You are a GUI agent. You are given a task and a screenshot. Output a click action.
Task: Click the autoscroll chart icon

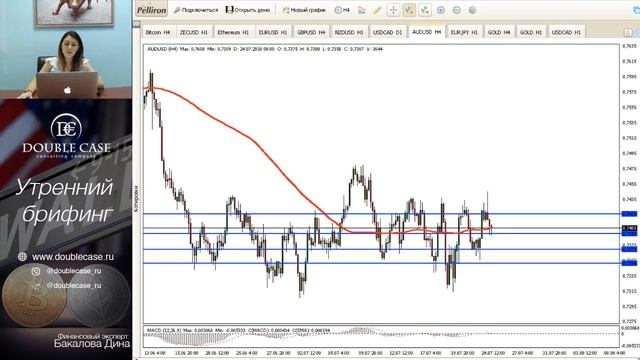425,10
